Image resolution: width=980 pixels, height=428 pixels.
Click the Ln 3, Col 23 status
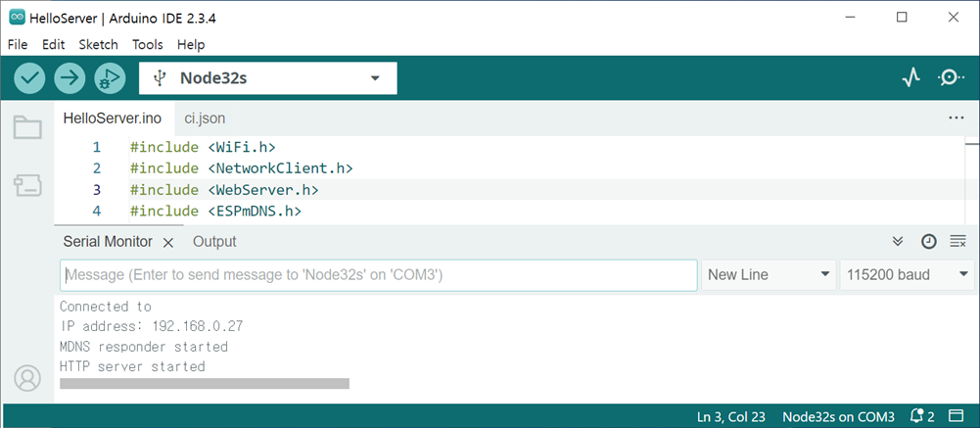pyautogui.click(x=731, y=417)
